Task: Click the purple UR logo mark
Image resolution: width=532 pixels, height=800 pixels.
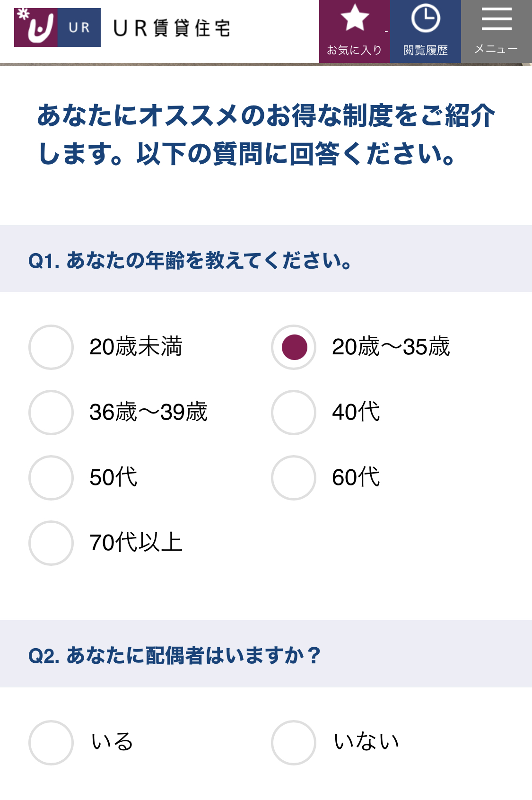Action: (36, 27)
